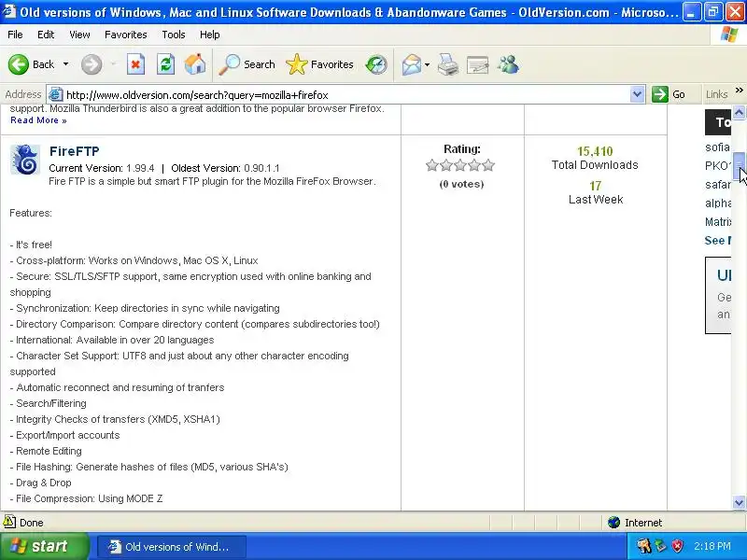Open the Windows Start button
747x560 pixels.
44,546
